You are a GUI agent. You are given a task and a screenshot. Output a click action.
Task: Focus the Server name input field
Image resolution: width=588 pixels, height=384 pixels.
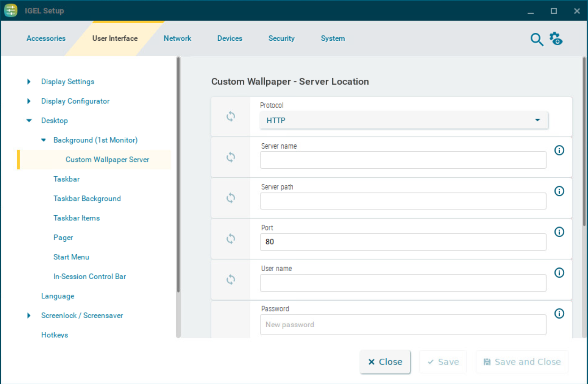coord(403,160)
